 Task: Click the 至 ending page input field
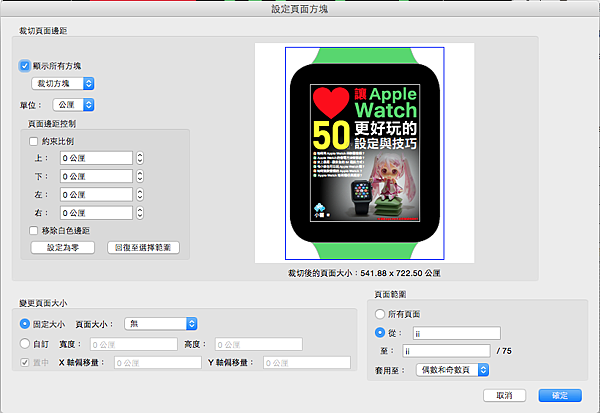pyautogui.click(x=446, y=351)
